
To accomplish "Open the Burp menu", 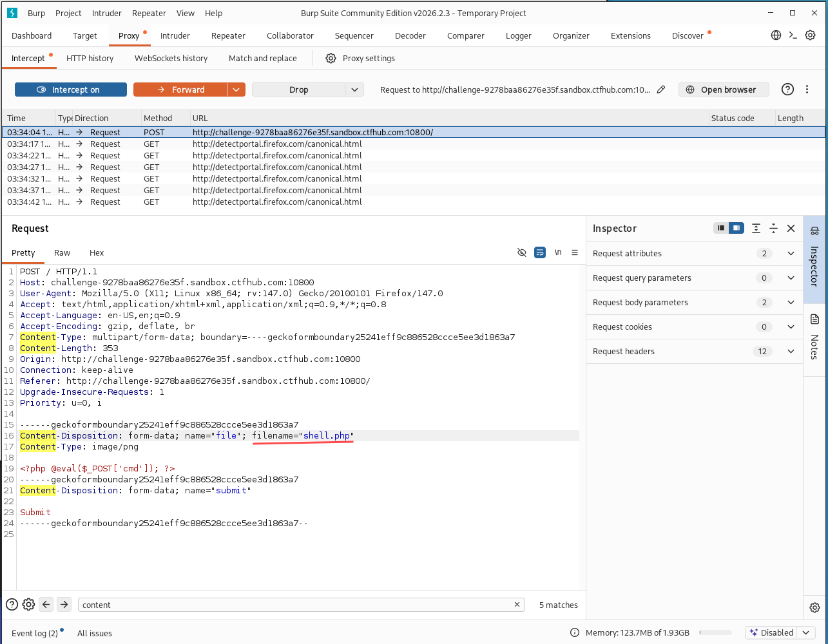I will [37, 13].
